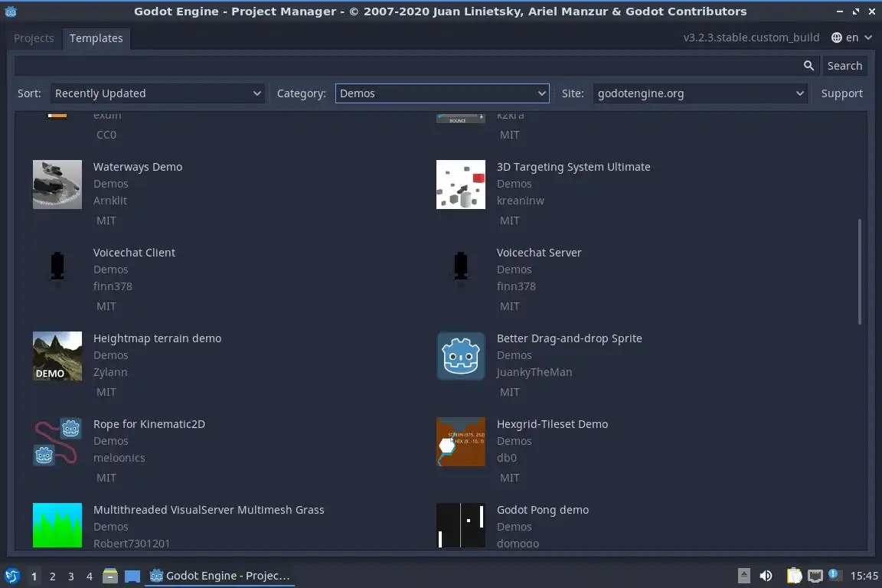Click the network tray icon
The height and width of the screenshot is (588, 882).
815,576
